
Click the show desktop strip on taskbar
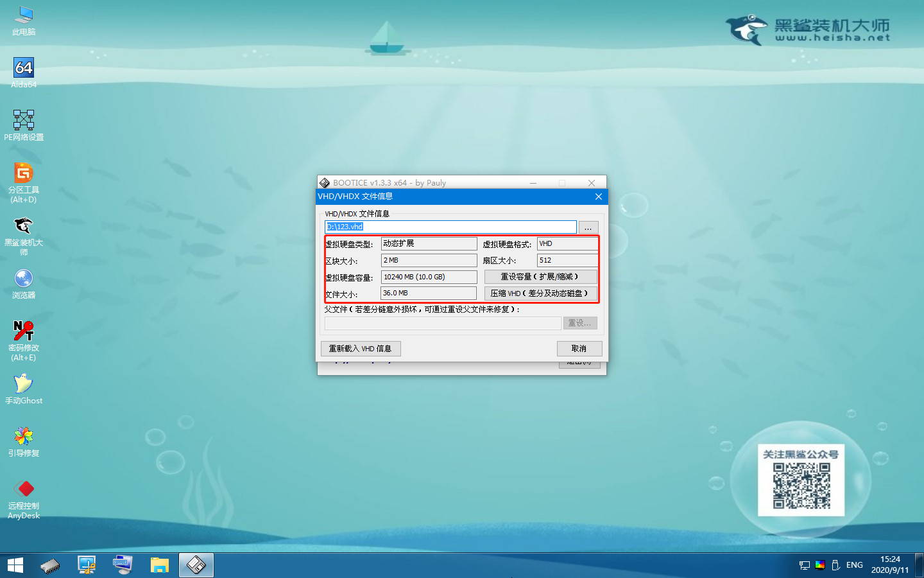(920, 565)
